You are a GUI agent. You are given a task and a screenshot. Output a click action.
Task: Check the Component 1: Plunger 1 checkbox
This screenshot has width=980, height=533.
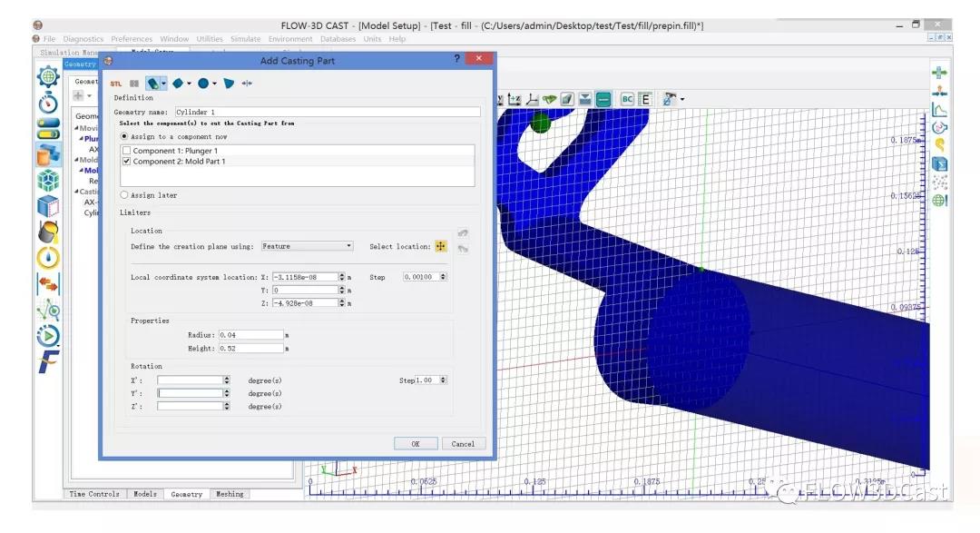coord(127,151)
